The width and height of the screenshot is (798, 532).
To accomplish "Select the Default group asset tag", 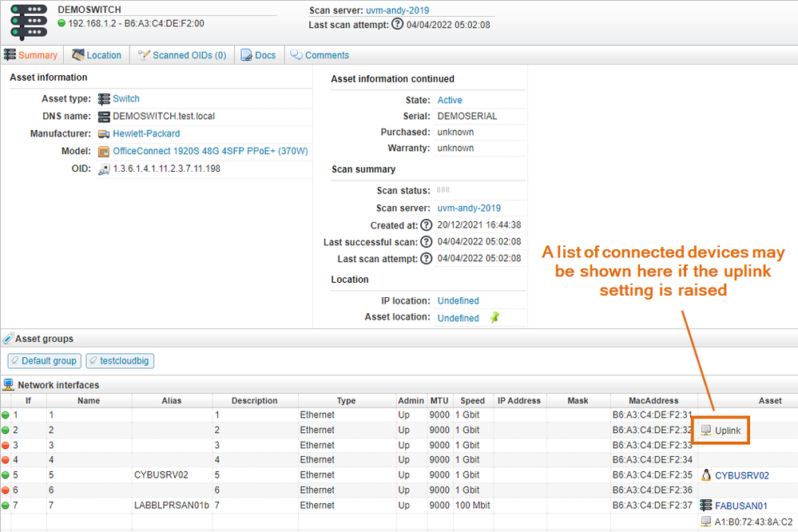I will click(44, 361).
